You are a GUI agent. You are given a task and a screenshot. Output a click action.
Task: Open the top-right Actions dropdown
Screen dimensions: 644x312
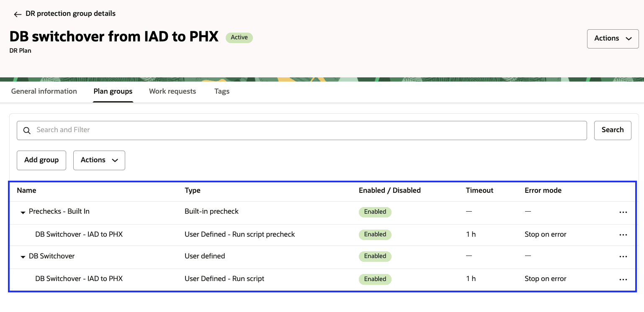pos(612,38)
